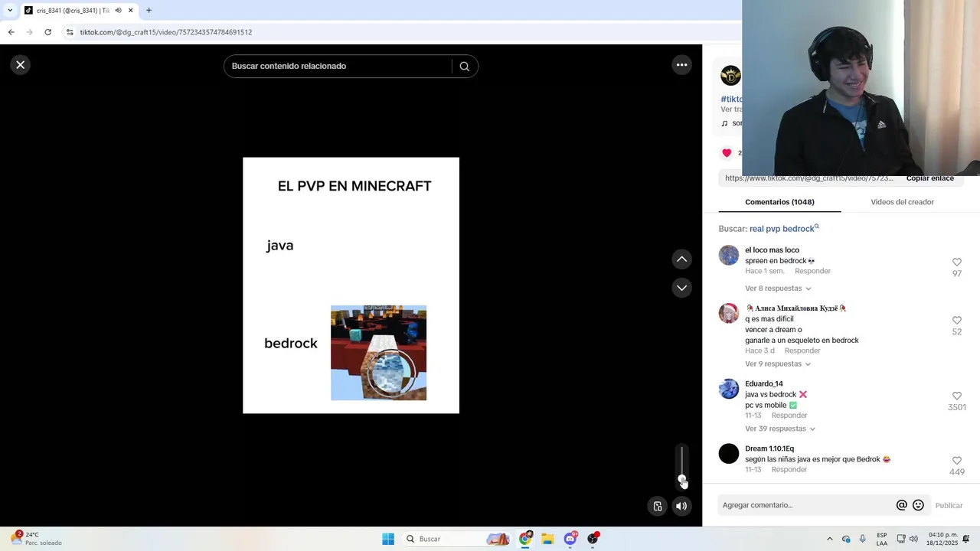
Task: Open File Explorer from taskbar
Action: click(x=547, y=539)
